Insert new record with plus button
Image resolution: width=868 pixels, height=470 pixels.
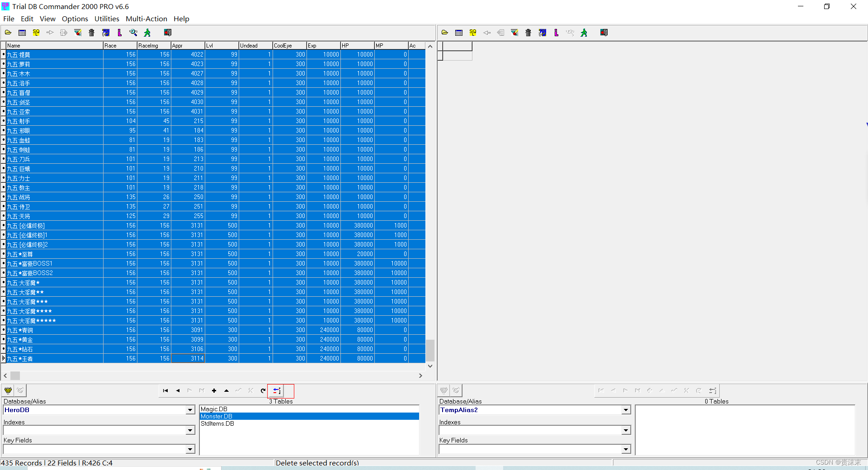coord(214,391)
